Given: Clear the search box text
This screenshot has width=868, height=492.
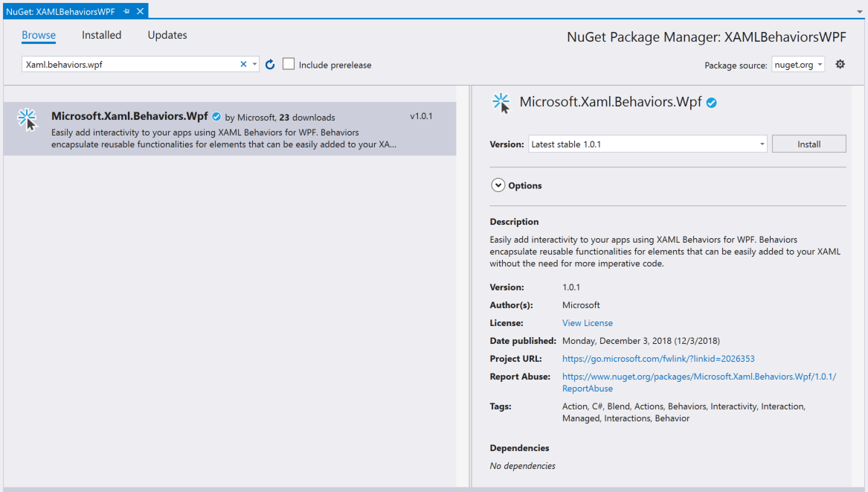Looking at the screenshot, I should click(243, 65).
